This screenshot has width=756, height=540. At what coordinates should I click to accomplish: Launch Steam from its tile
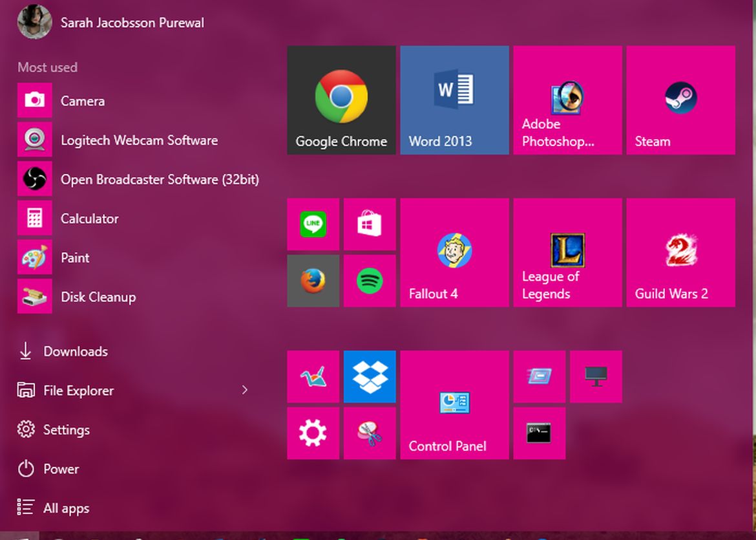click(x=680, y=100)
